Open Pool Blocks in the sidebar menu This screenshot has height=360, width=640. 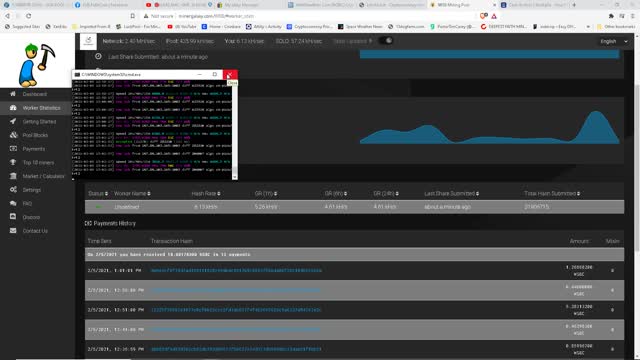pyautogui.click(x=35, y=135)
